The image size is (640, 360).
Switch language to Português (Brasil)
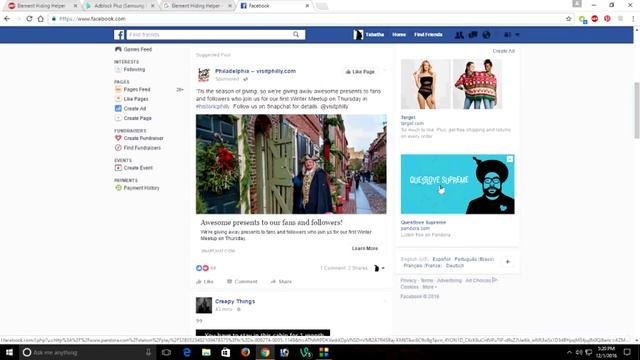click(x=474, y=259)
